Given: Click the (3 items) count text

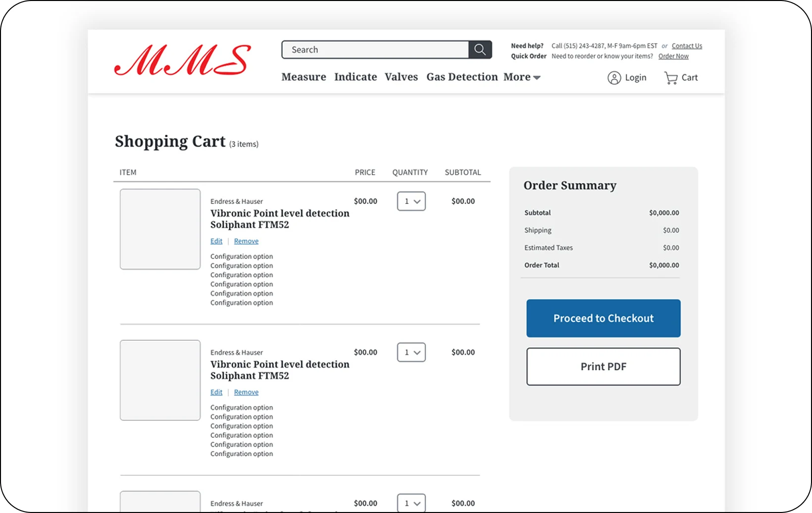Looking at the screenshot, I should pos(244,144).
